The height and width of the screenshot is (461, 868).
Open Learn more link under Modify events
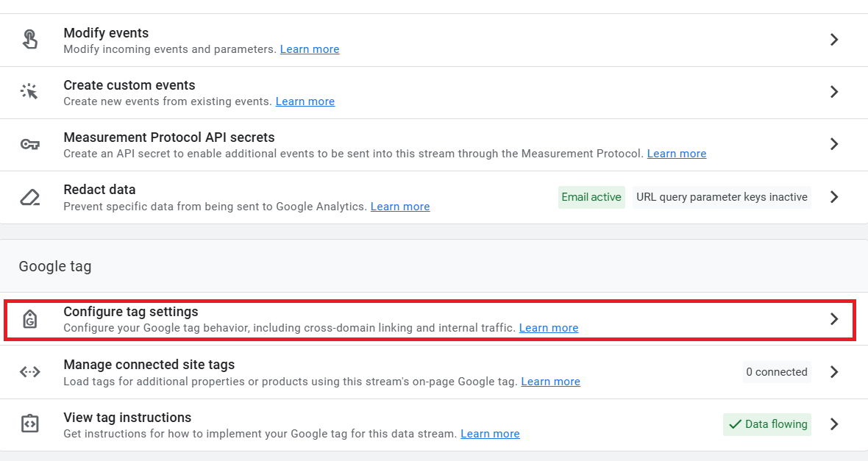click(310, 49)
